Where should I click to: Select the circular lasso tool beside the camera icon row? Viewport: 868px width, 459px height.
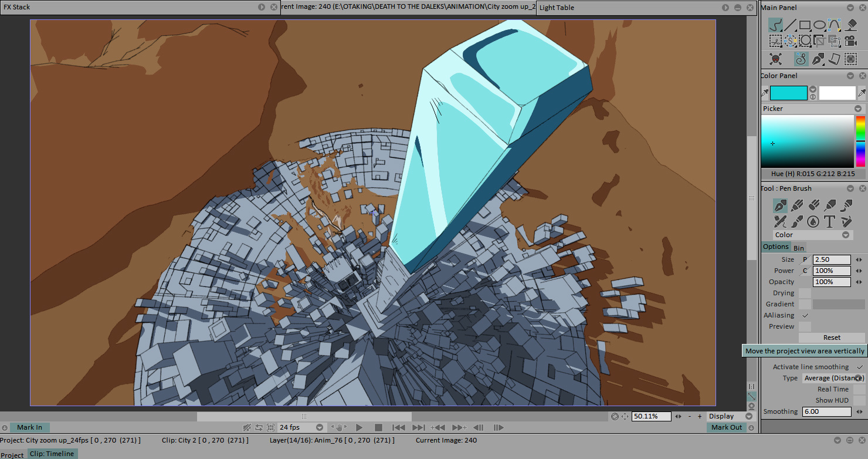[x=805, y=41]
